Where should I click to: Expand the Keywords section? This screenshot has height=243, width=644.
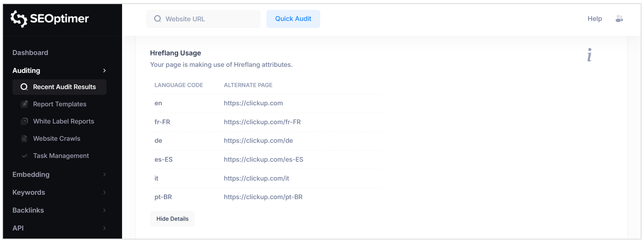(104, 192)
